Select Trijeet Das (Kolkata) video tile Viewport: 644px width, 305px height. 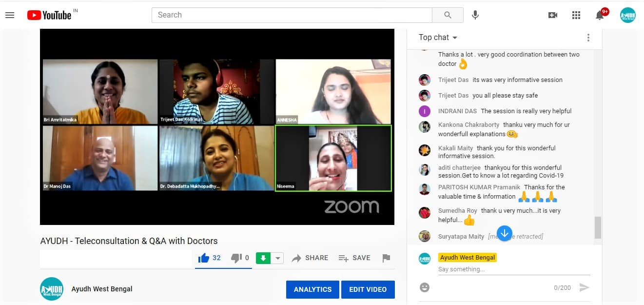(x=217, y=92)
